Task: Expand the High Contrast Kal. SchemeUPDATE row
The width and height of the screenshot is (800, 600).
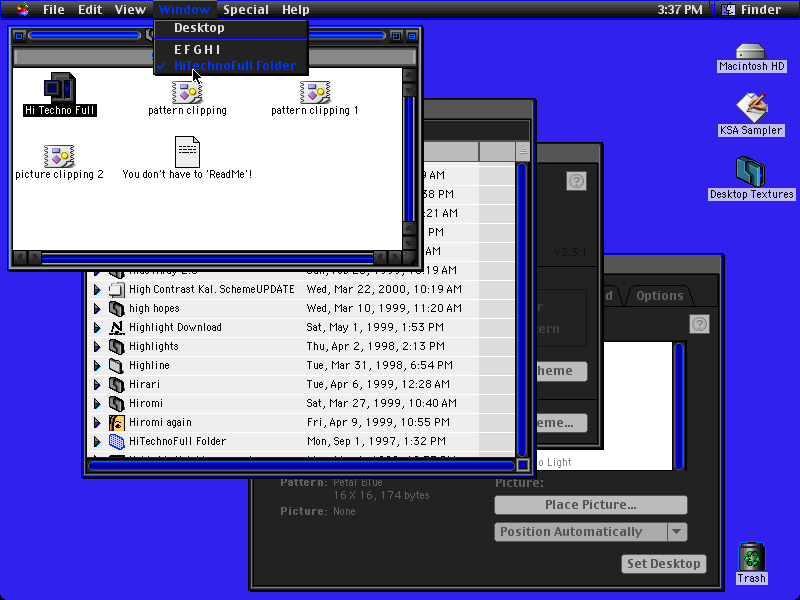Action: click(x=97, y=289)
